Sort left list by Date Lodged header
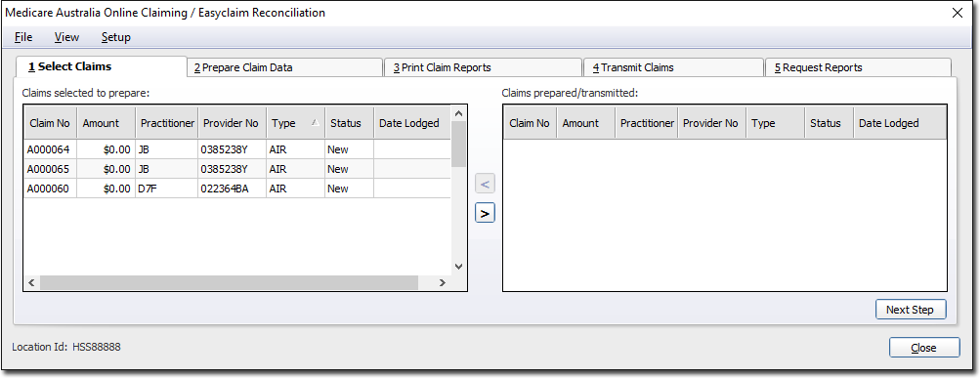The height and width of the screenshot is (378, 980). point(412,123)
